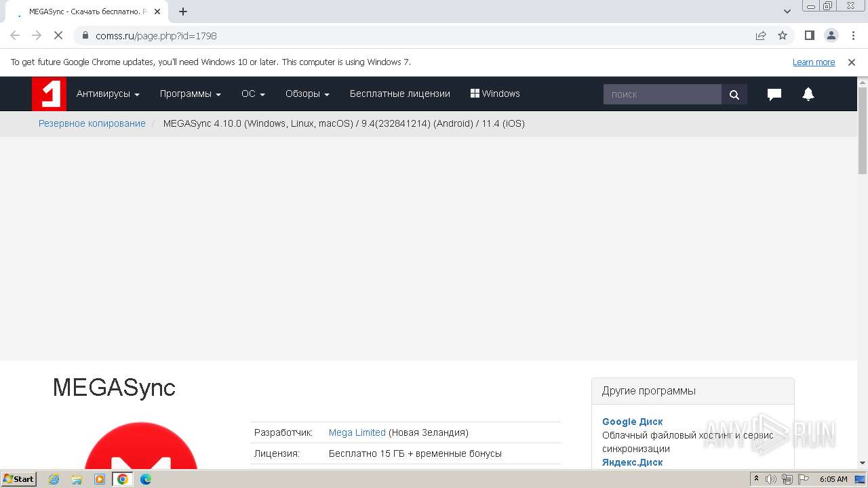868x488 pixels.
Task: Open the Mega Limited developer link
Action: coord(357,432)
